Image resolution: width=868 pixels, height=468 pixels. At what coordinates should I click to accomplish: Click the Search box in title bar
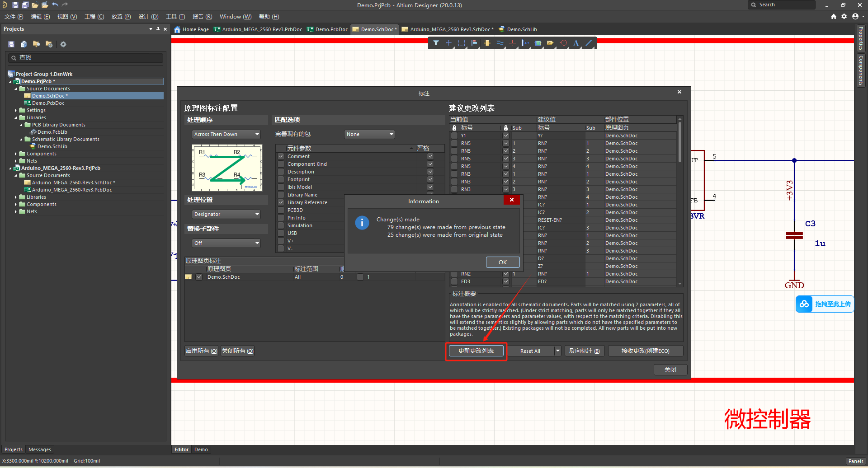[782, 5]
